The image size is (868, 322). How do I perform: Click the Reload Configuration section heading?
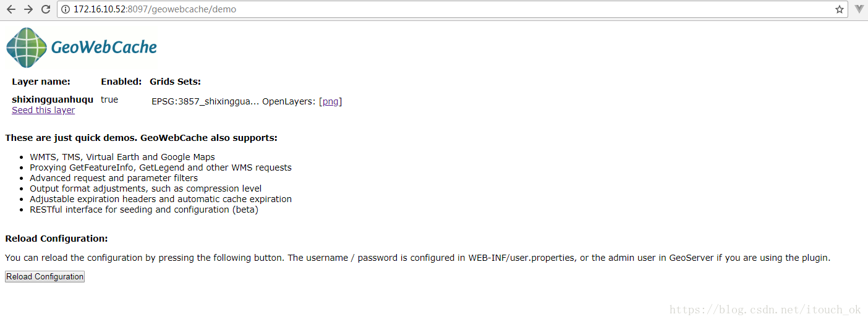(56, 239)
